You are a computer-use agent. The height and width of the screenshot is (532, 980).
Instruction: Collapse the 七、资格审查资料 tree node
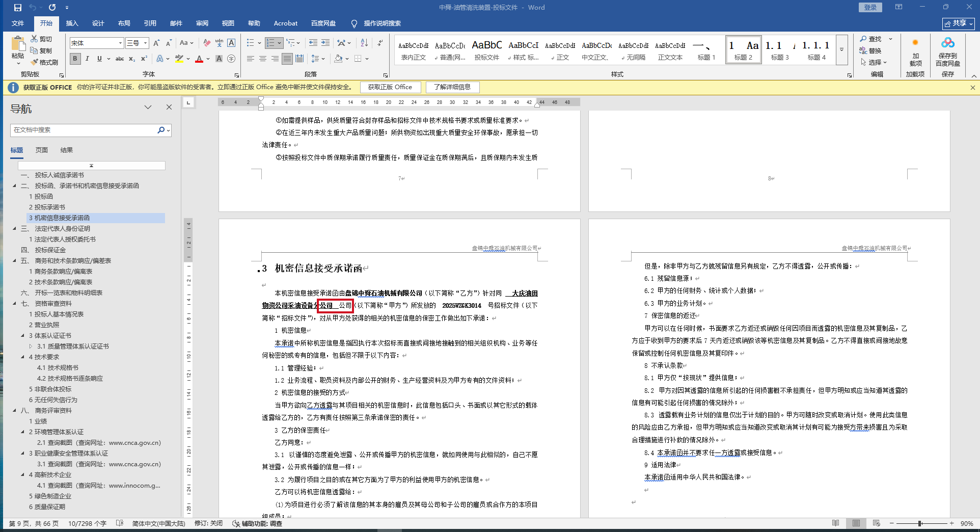pyautogui.click(x=14, y=304)
